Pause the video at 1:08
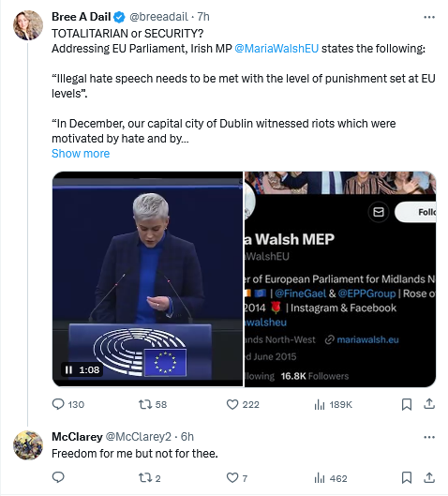 pos(68,369)
